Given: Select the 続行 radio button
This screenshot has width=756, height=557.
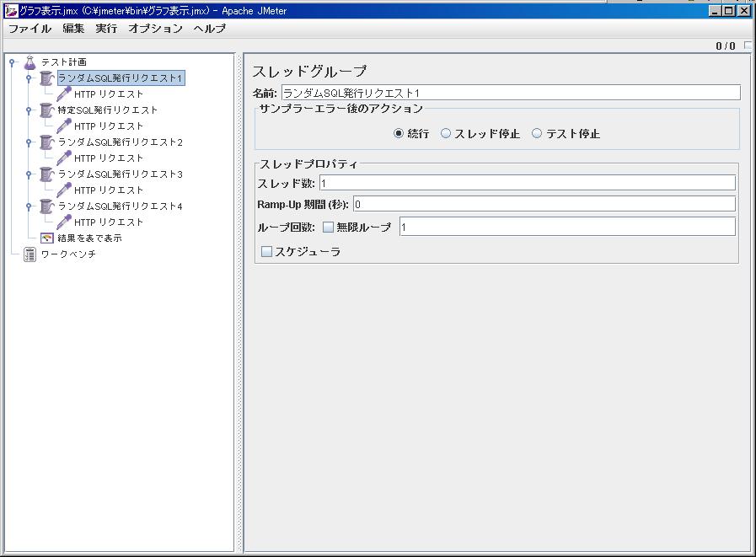Looking at the screenshot, I should coord(399,134).
